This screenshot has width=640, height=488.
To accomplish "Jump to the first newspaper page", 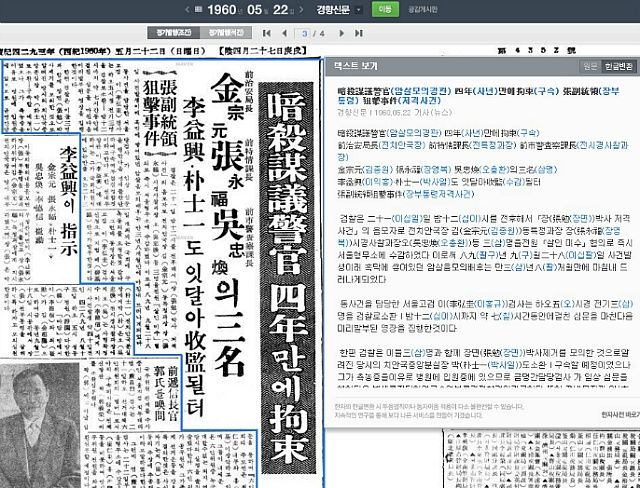I will [267, 33].
